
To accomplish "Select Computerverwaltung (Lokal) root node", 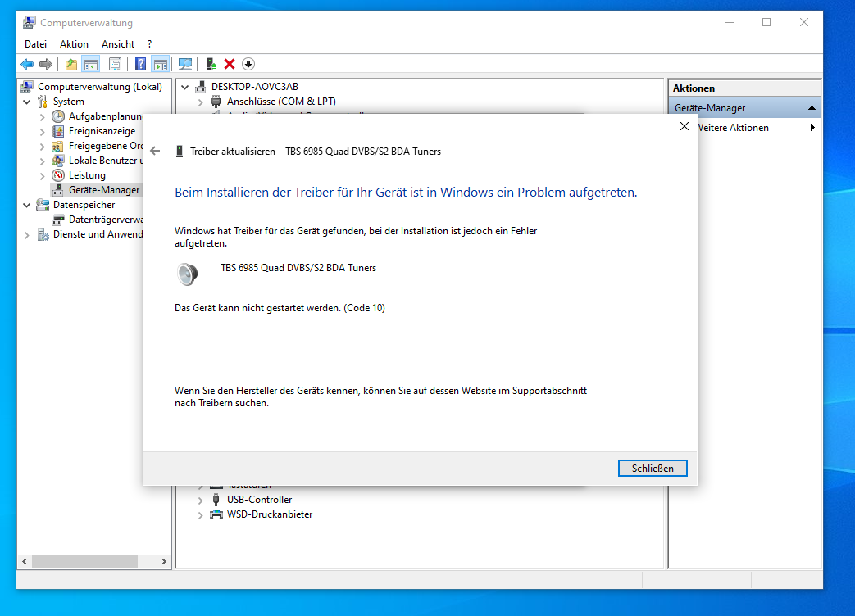I will coord(100,87).
